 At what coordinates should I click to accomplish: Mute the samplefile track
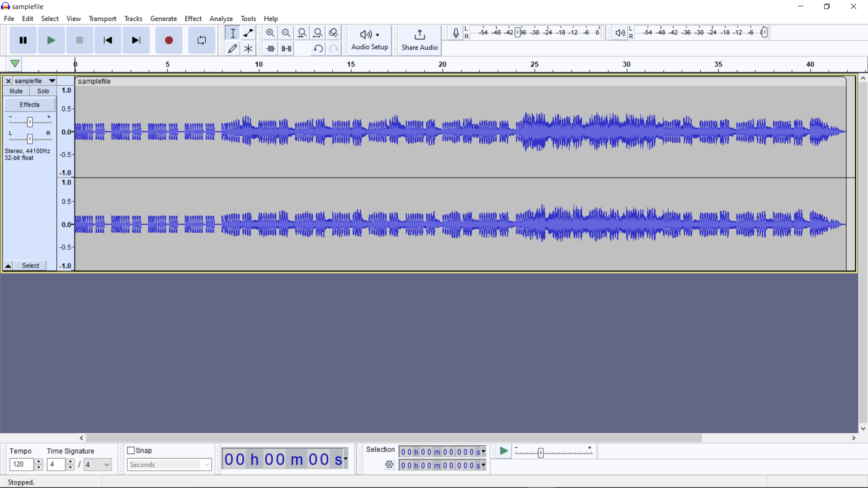click(16, 91)
